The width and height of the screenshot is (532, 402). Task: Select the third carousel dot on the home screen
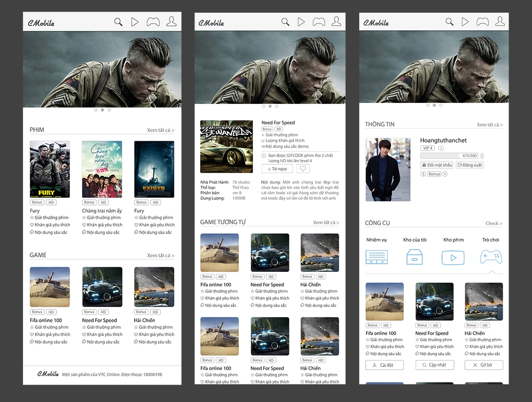pyautogui.click(x=109, y=110)
